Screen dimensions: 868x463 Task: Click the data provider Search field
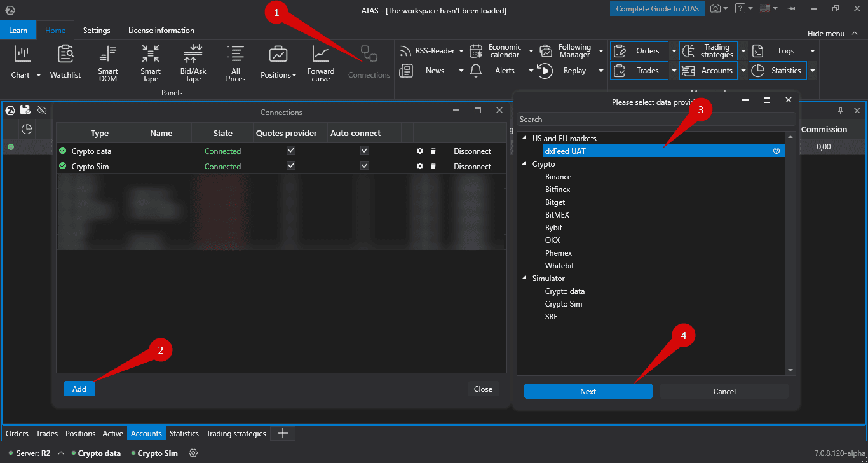[x=654, y=120]
